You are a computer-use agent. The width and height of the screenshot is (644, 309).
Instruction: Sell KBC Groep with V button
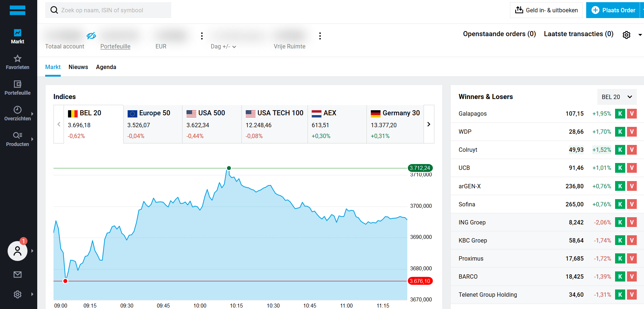632,240
